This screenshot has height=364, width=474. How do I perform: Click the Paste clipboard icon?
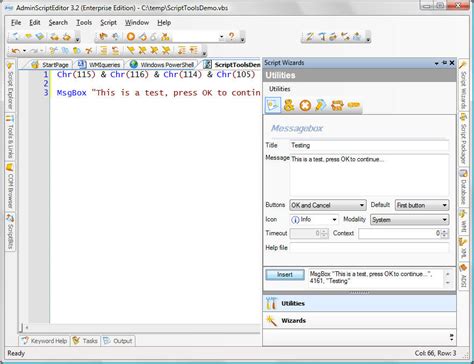[x=77, y=51]
